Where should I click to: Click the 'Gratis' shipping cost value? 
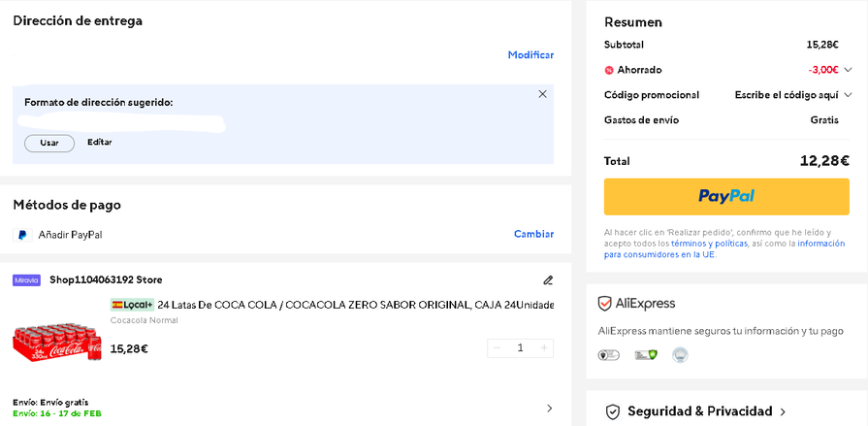pos(824,120)
